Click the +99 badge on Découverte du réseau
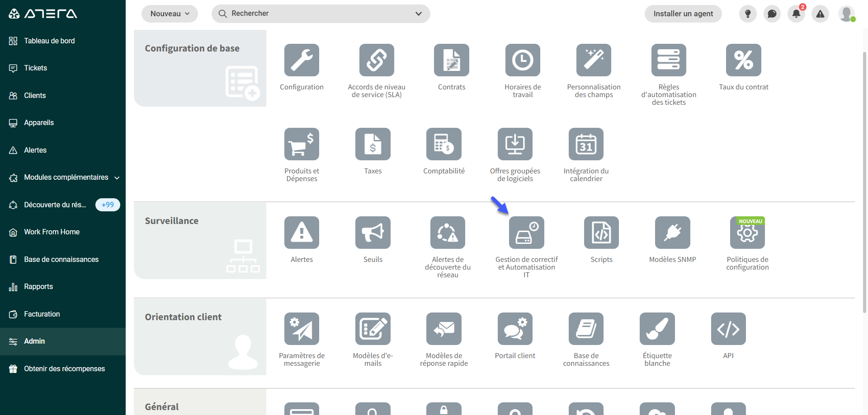The width and height of the screenshot is (868, 415). (108, 205)
